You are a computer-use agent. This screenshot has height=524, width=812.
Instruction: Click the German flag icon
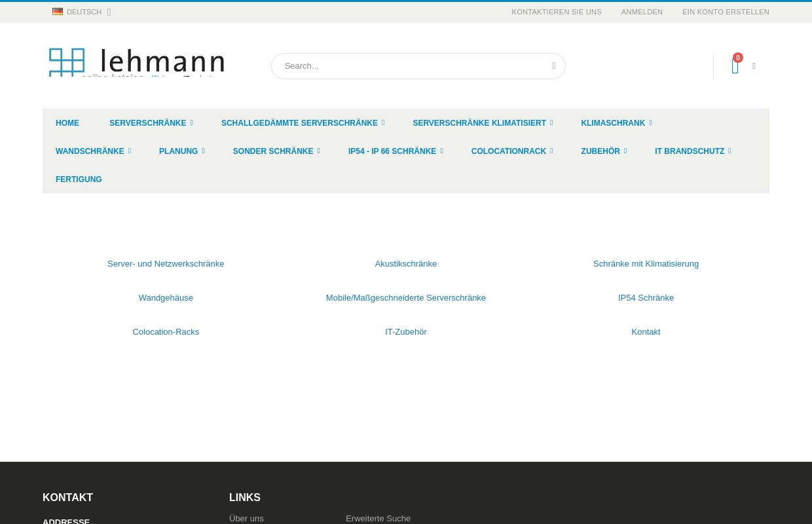(58, 11)
